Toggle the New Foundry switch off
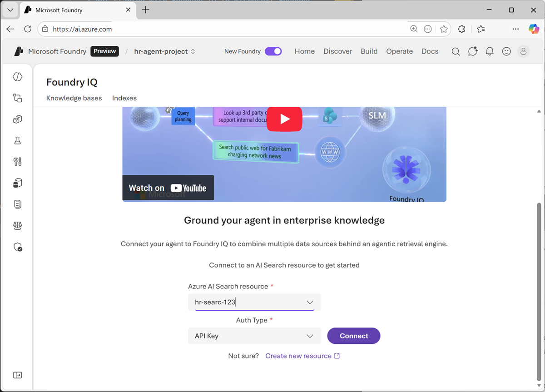This screenshot has height=392, width=545. (273, 51)
